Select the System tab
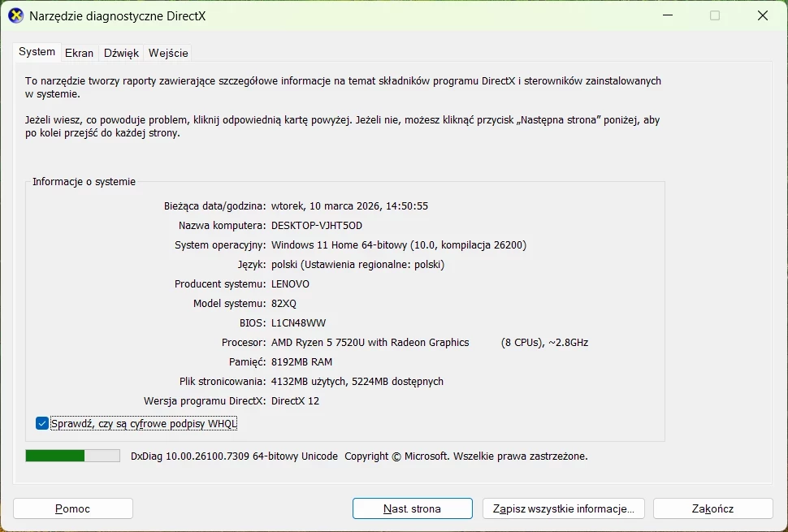 pos(37,52)
